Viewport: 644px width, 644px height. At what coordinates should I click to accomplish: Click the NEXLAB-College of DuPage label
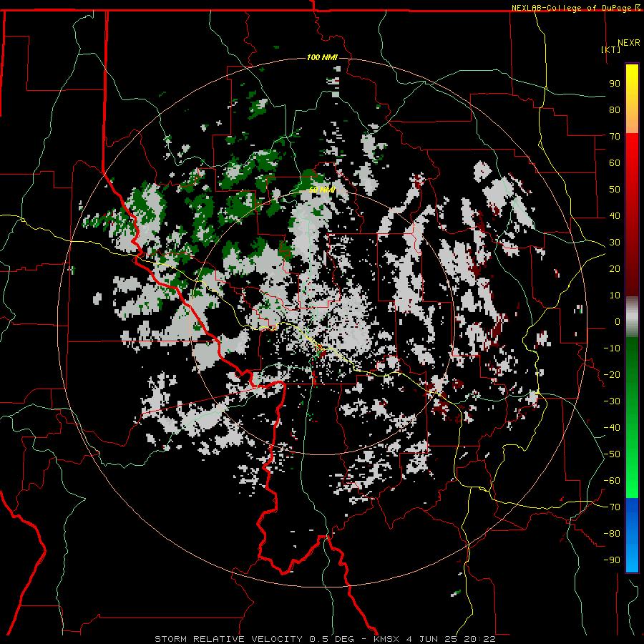(572, 8)
